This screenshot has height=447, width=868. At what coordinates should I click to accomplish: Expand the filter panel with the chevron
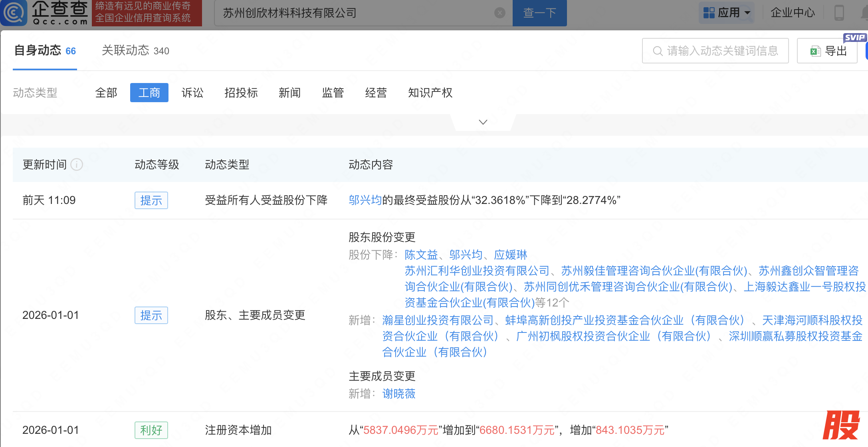click(x=483, y=122)
